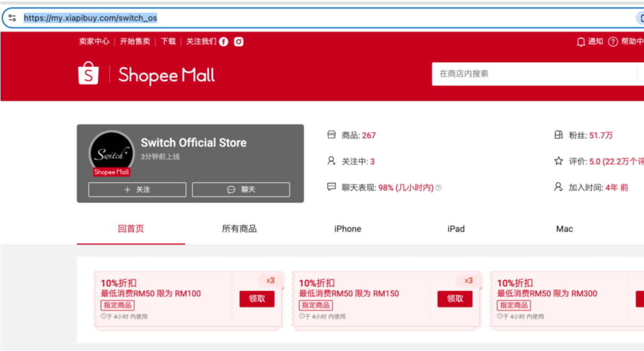This screenshot has width=644, height=351.
Task: Switch to 所有商品 tab
Action: tap(240, 229)
